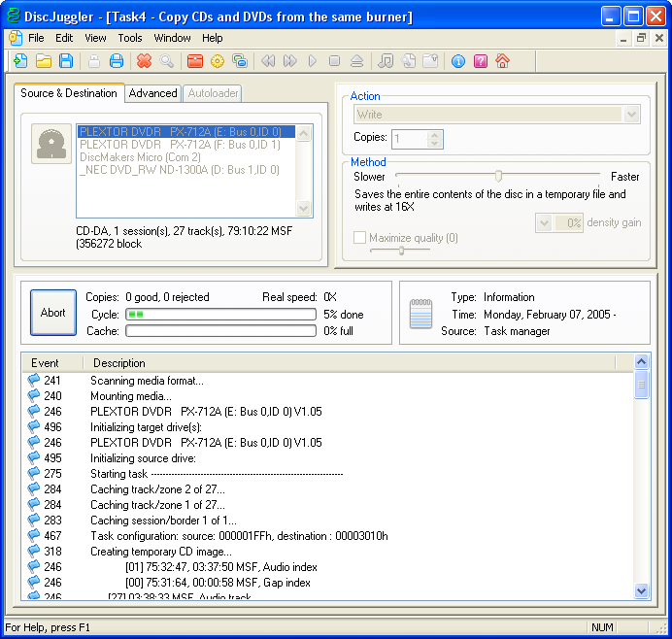This screenshot has width=672, height=639.
Task: Toggle the Maximize quality checkbox
Action: [x=360, y=238]
